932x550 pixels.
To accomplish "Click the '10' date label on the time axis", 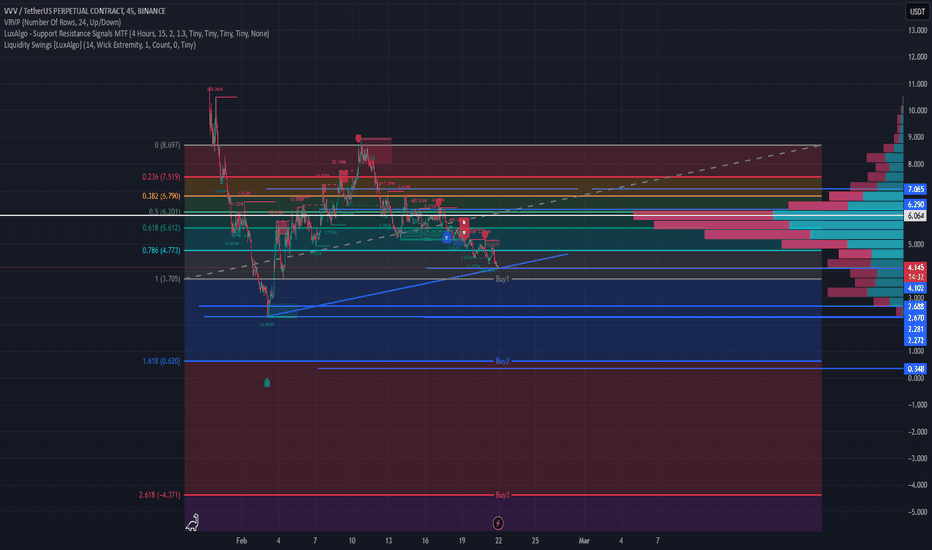I will click(352, 540).
